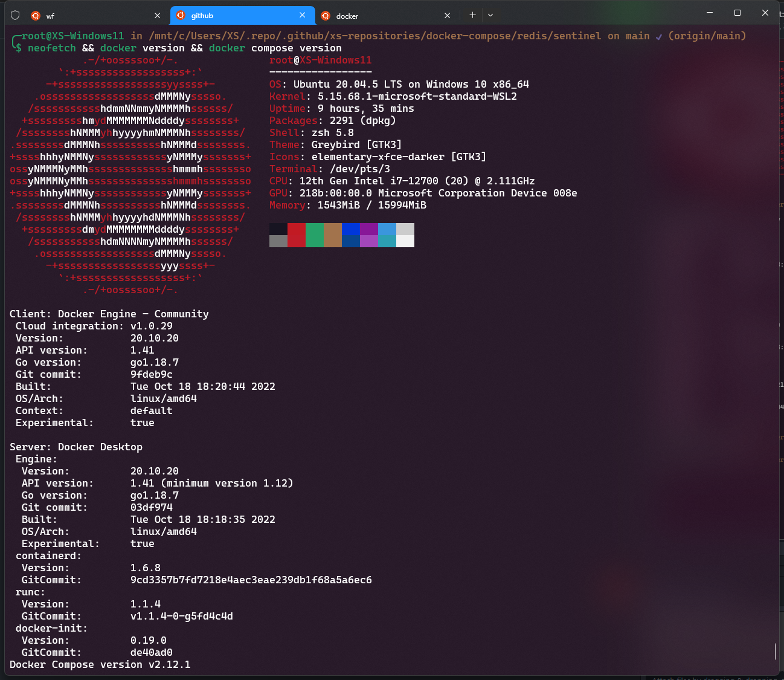The width and height of the screenshot is (784, 680).
Task: Click the GPU line 'Microsoft Corporation Device 008e'
Action: click(478, 193)
